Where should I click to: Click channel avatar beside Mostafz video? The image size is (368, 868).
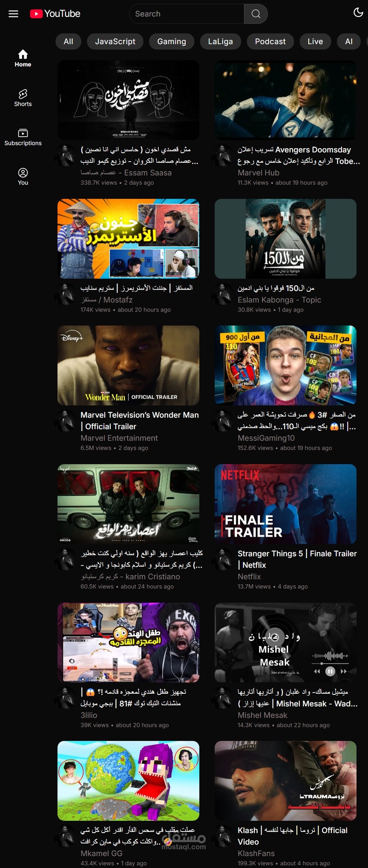coord(65,294)
